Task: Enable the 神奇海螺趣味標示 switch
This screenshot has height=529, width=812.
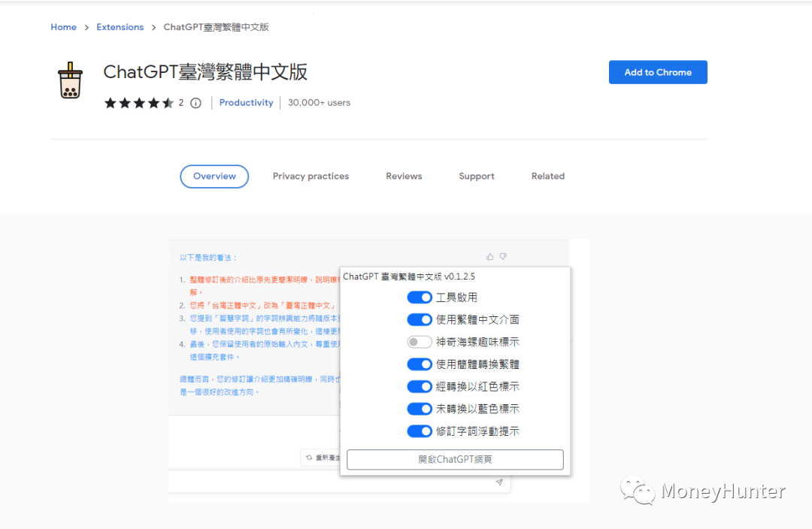Action: (x=420, y=342)
